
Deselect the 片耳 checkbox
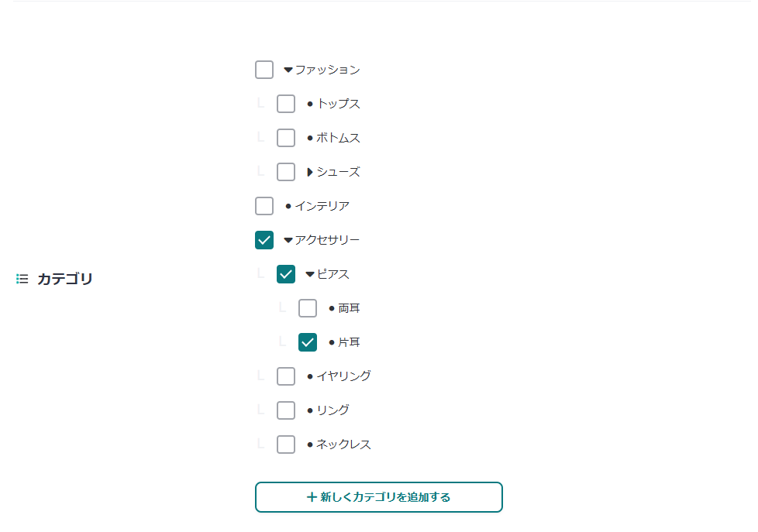(x=308, y=342)
